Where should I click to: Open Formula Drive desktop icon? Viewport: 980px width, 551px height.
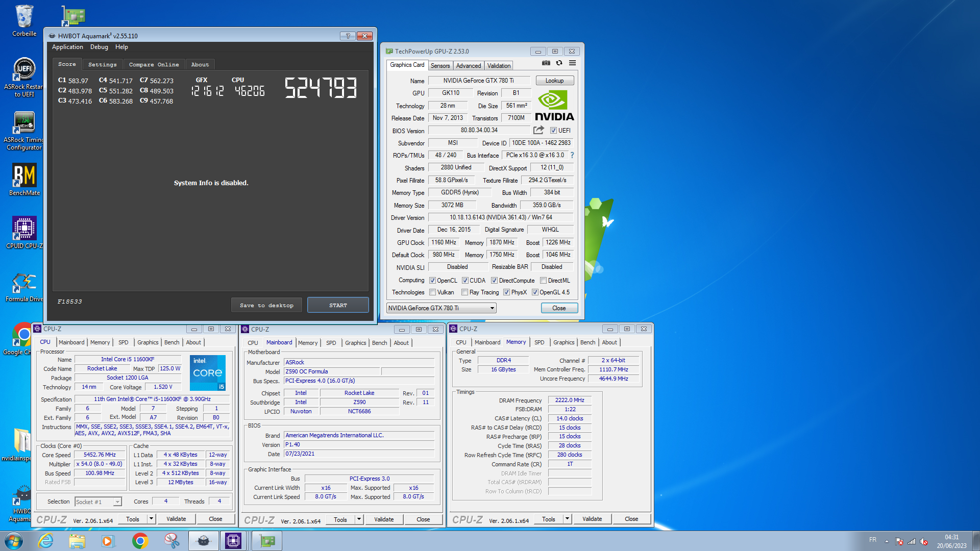coord(24,287)
